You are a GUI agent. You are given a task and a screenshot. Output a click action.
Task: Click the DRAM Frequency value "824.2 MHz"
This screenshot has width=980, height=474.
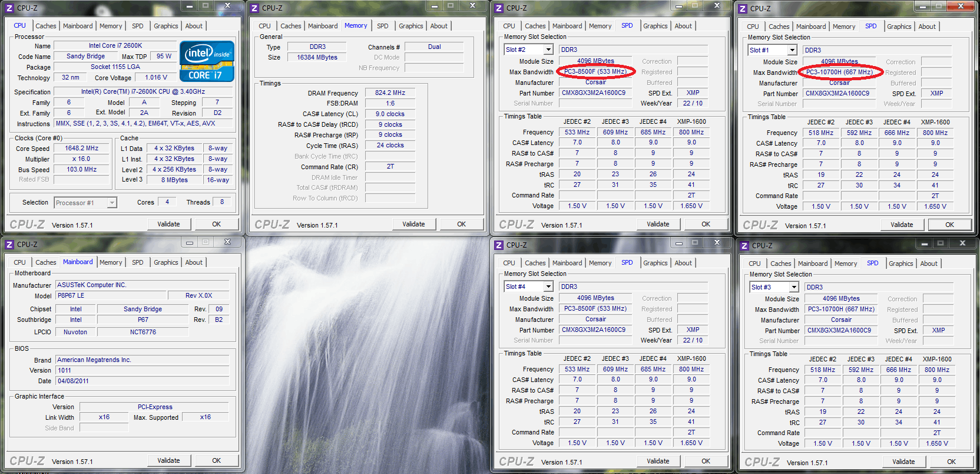390,93
